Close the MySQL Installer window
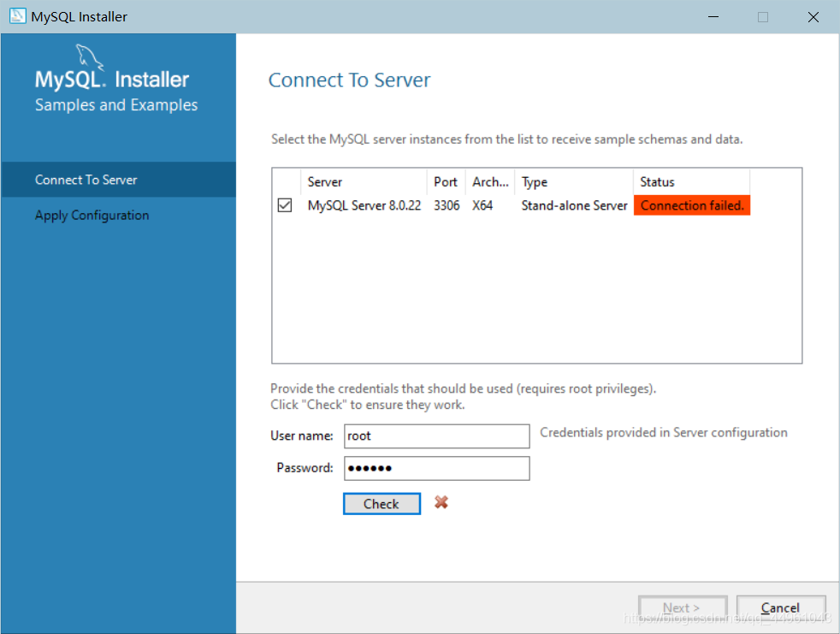Image resolution: width=840 pixels, height=634 pixels. pos(813,16)
